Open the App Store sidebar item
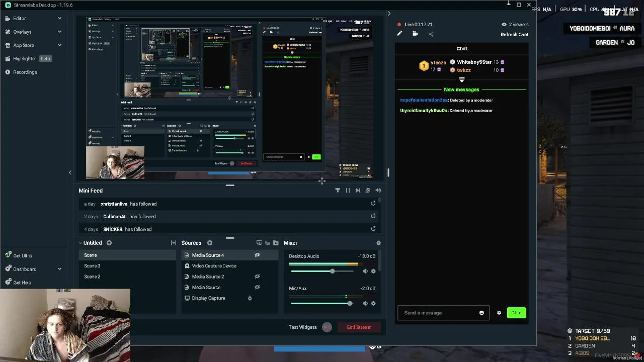Screen dimensions: 644x362 coord(24,45)
